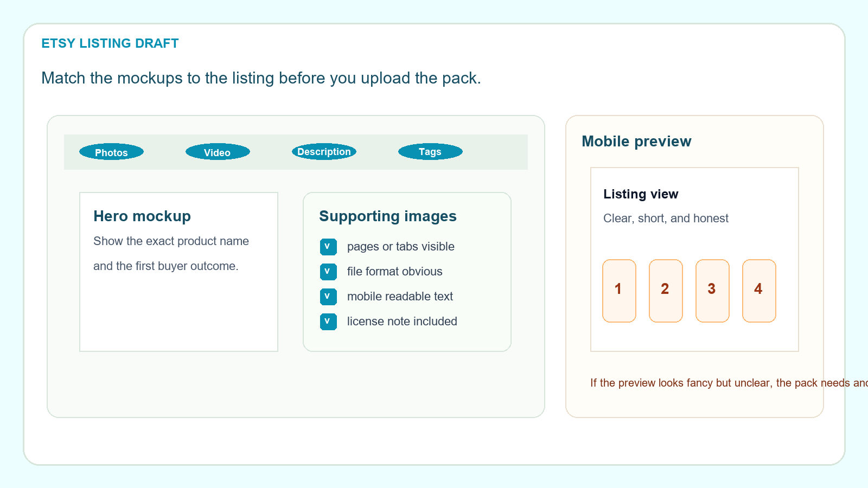Click the 'If the preview looks fancy' note

(x=729, y=383)
